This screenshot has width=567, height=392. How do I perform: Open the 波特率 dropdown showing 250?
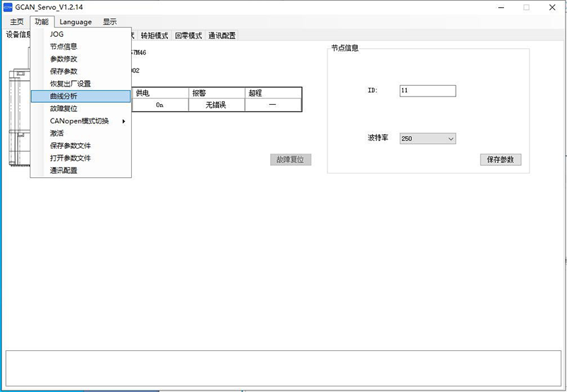[427, 139]
